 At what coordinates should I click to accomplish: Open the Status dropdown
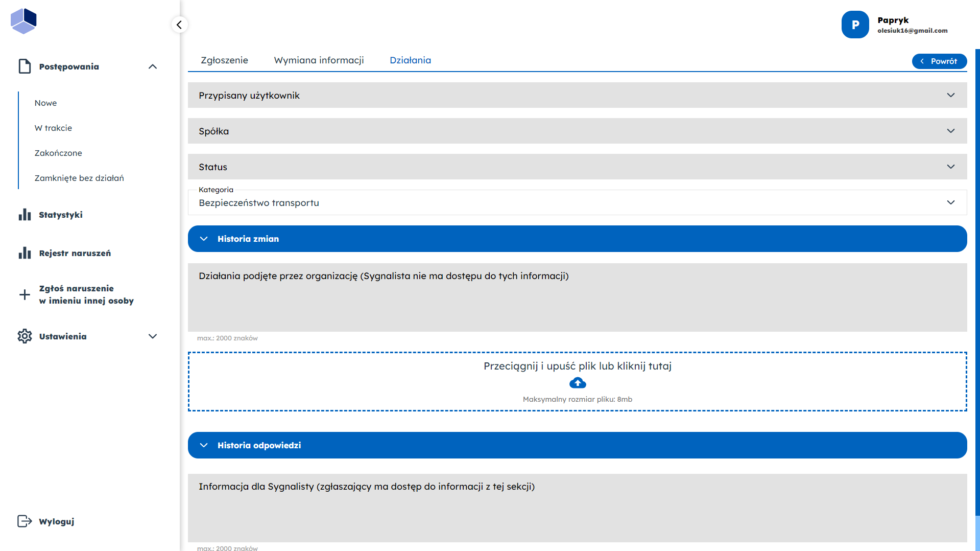point(577,167)
